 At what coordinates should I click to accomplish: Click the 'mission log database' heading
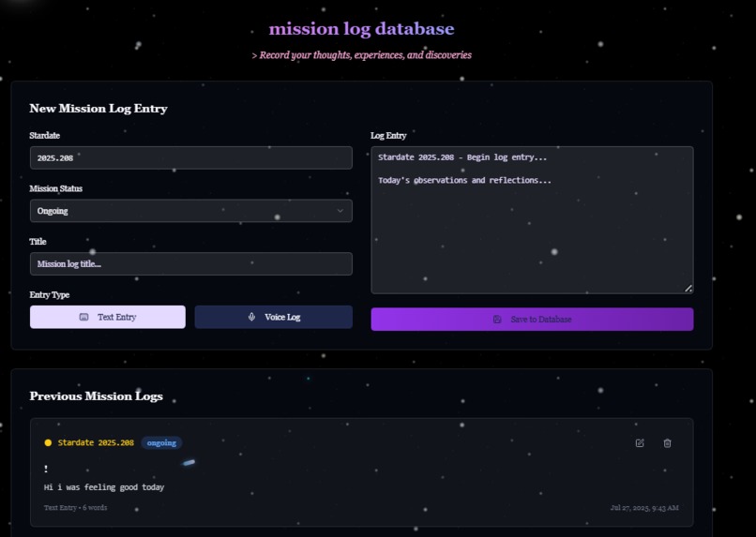(x=362, y=29)
